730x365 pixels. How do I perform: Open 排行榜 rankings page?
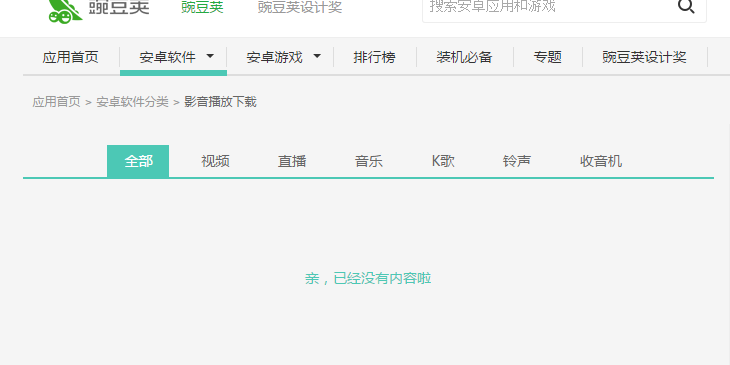click(x=374, y=57)
